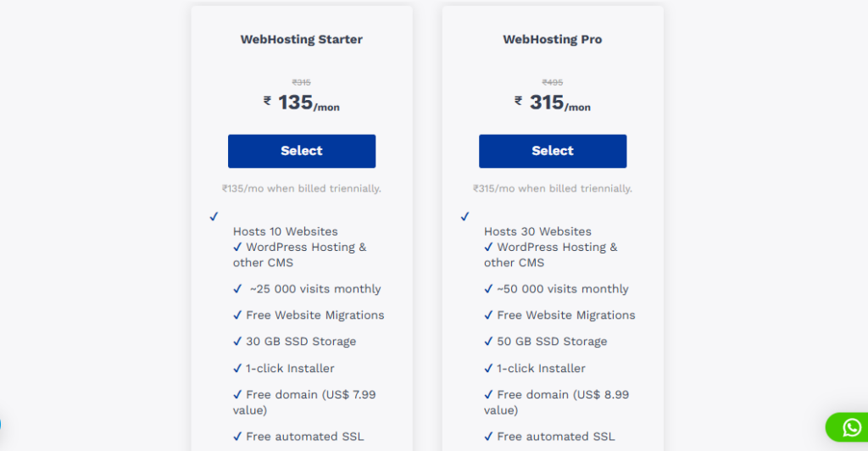Click Select button for WebHosting Starter

click(x=302, y=151)
